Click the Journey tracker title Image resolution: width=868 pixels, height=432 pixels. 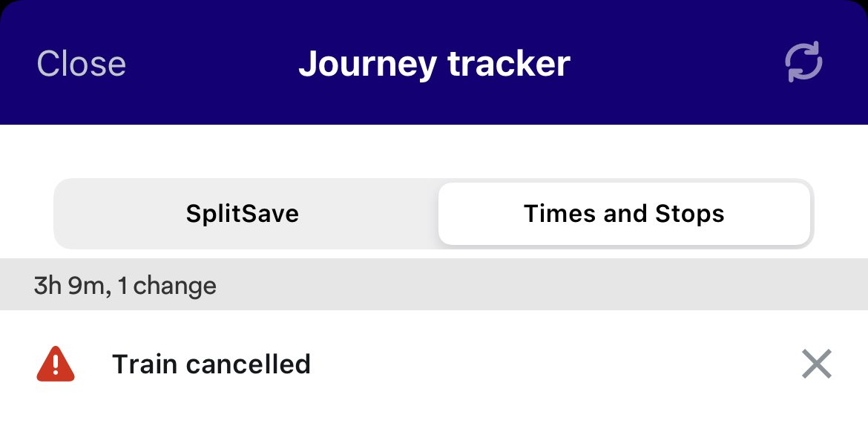[x=434, y=64]
